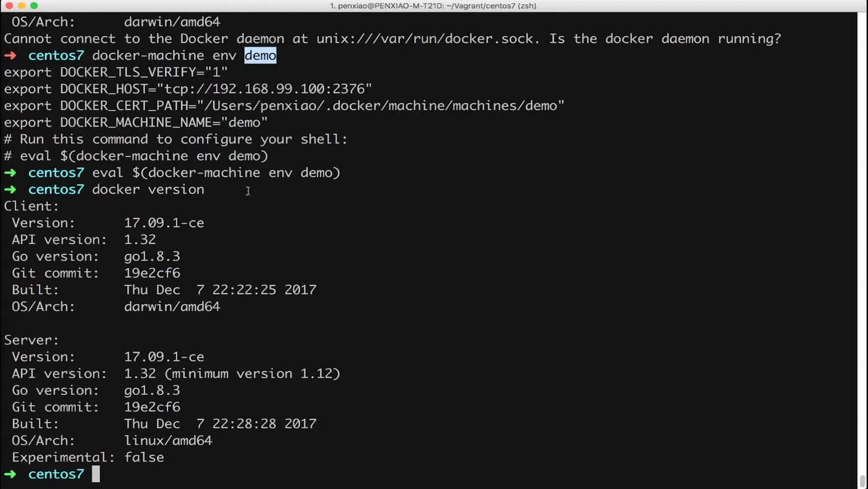
Task: Click the typed docker version command
Action: coord(148,189)
